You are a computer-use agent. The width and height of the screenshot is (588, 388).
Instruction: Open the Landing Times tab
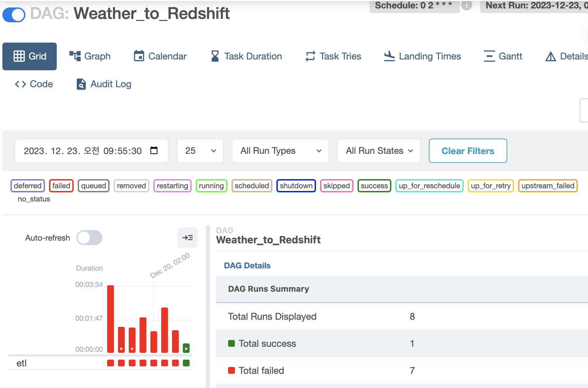click(422, 56)
